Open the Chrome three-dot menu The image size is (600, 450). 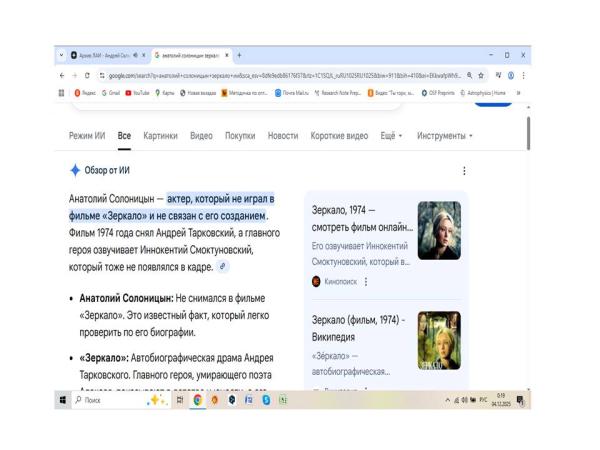click(523, 75)
